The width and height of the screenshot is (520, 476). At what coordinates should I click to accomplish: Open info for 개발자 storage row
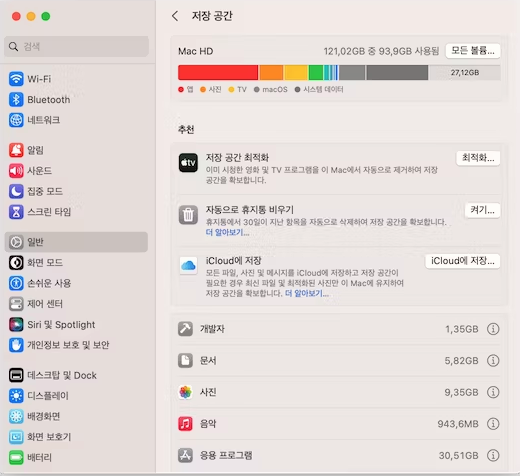point(493,329)
